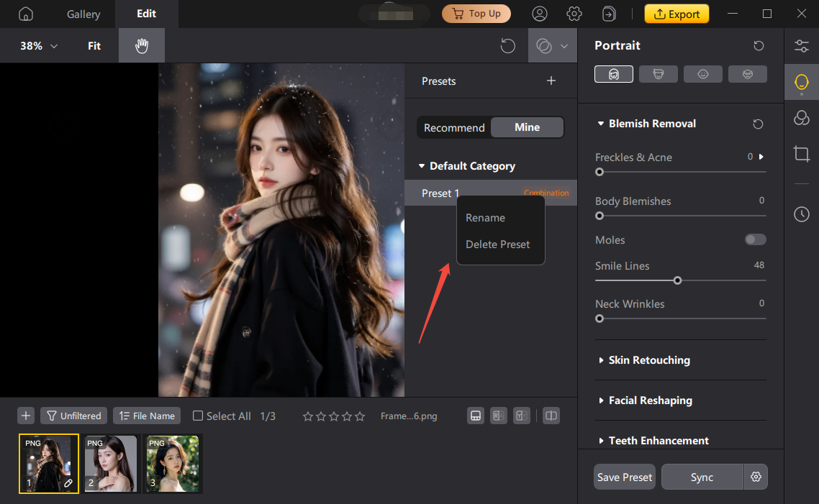Click the Fit zoom button
This screenshot has height=504, width=819.
coord(94,46)
